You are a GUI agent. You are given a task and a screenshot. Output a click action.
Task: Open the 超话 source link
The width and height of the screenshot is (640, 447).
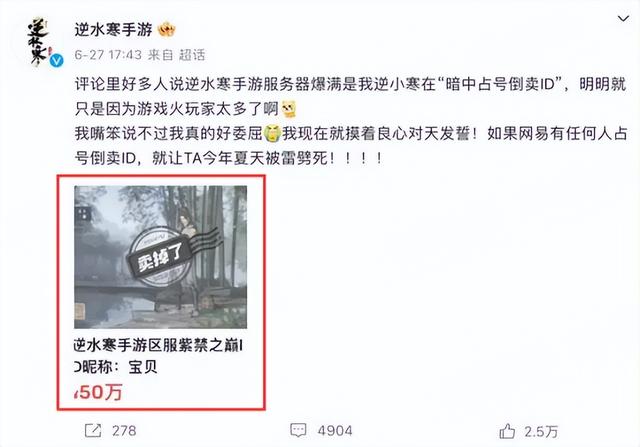coord(192,55)
